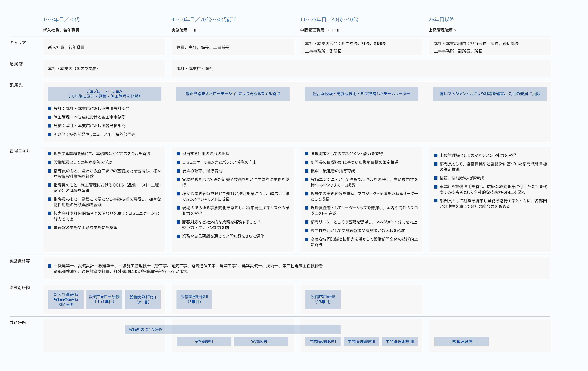Click the 1～3年目／20代 column heading
588x371 pixels.
point(61,19)
